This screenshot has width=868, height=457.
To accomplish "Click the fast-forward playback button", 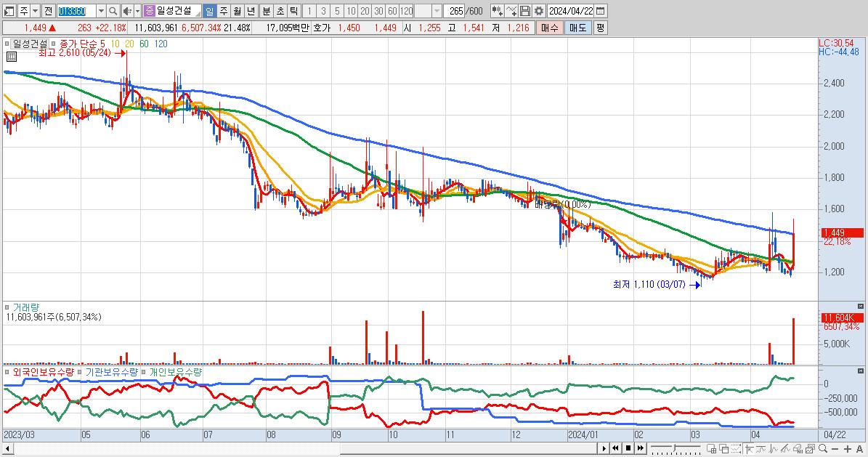I will pyautogui.click(x=641, y=448).
